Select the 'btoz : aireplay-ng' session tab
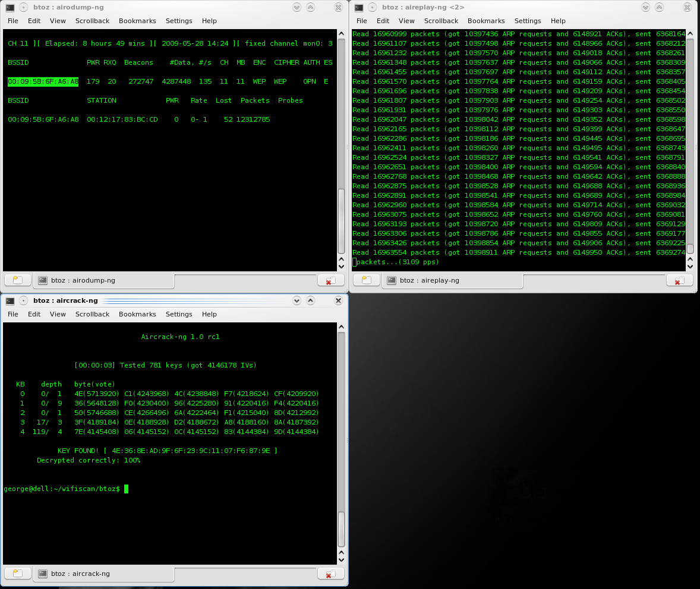This screenshot has width=700, height=589. pos(452,281)
